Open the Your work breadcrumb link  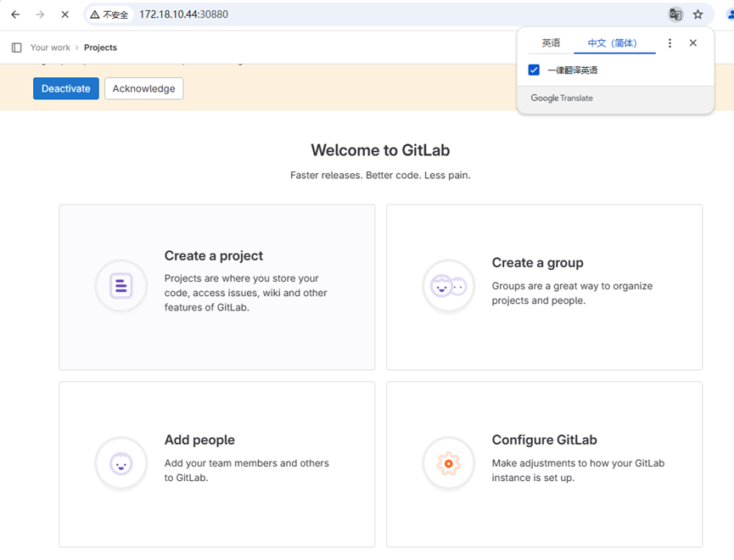[50, 48]
